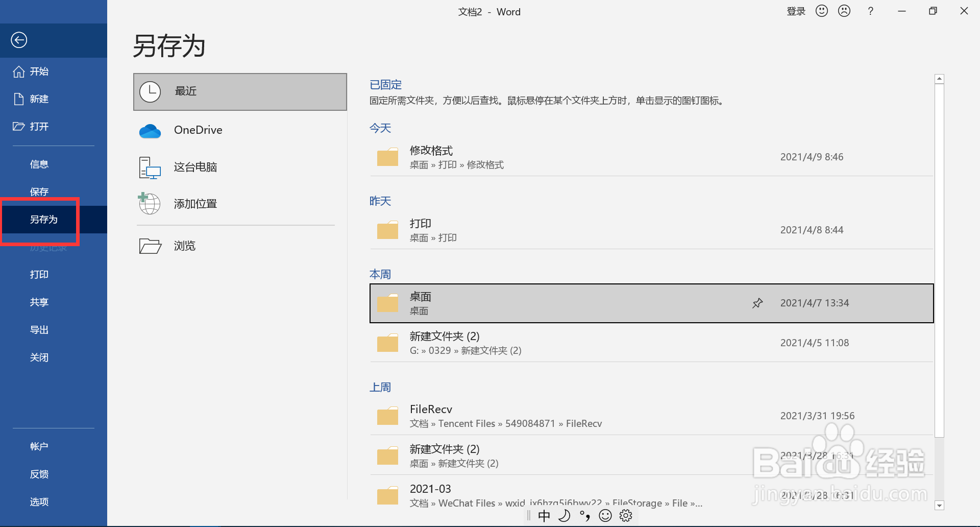The image size is (980, 527).
Task: Open the 开始 home page
Action: tap(54, 71)
